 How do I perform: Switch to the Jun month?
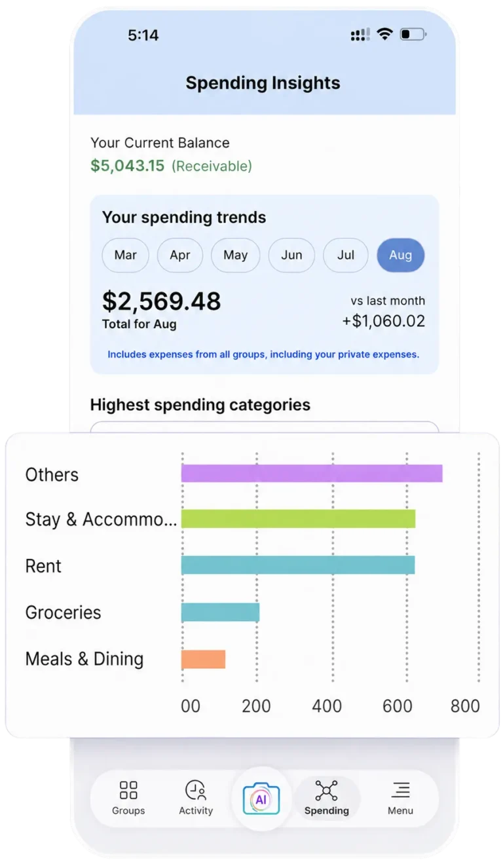(x=291, y=255)
